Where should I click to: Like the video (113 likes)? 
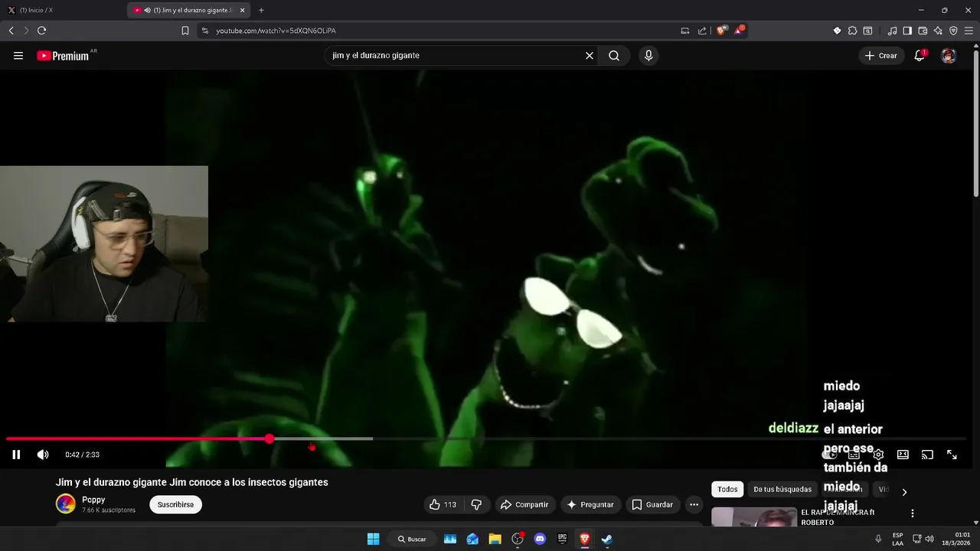click(x=443, y=504)
